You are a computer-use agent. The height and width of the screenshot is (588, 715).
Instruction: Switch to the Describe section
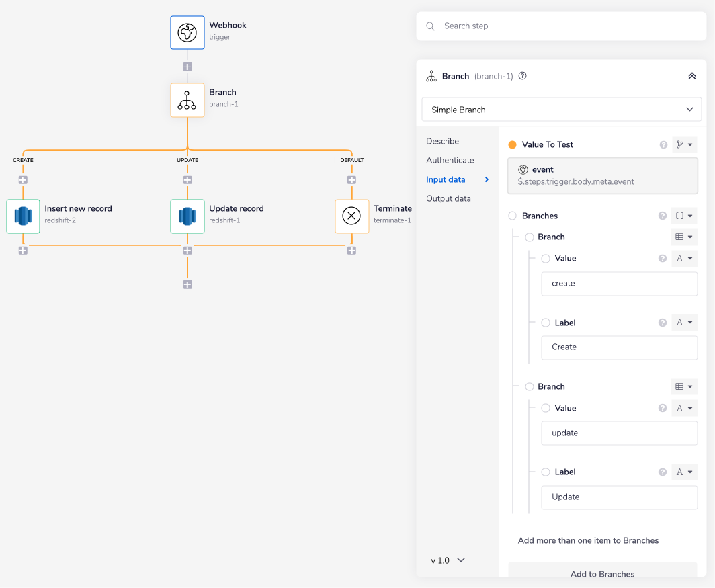coord(444,141)
